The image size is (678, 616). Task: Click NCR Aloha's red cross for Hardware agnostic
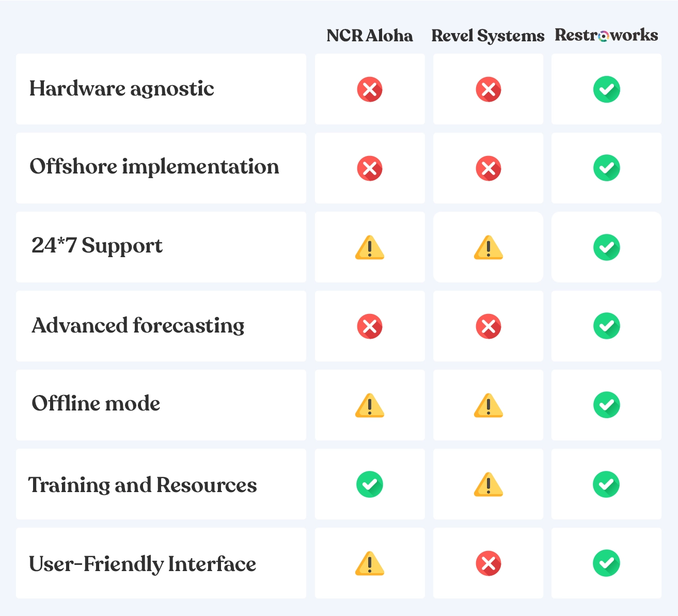coord(370,89)
